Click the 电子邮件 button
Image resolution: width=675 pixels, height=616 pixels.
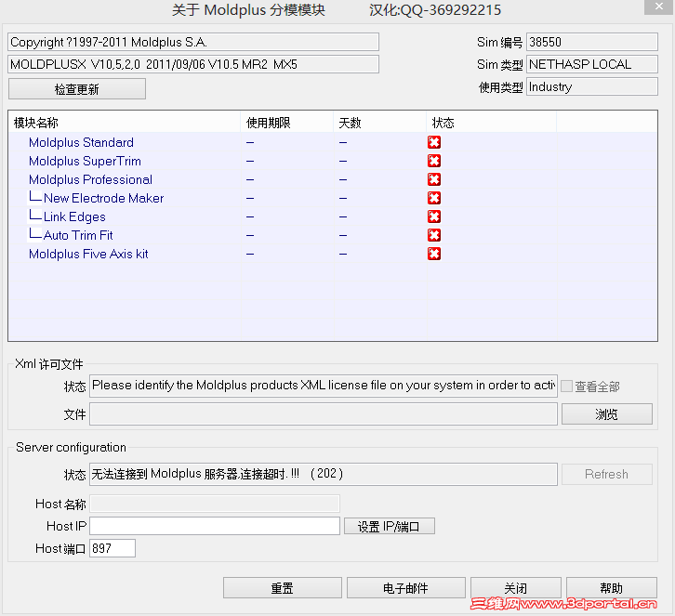tap(406, 587)
